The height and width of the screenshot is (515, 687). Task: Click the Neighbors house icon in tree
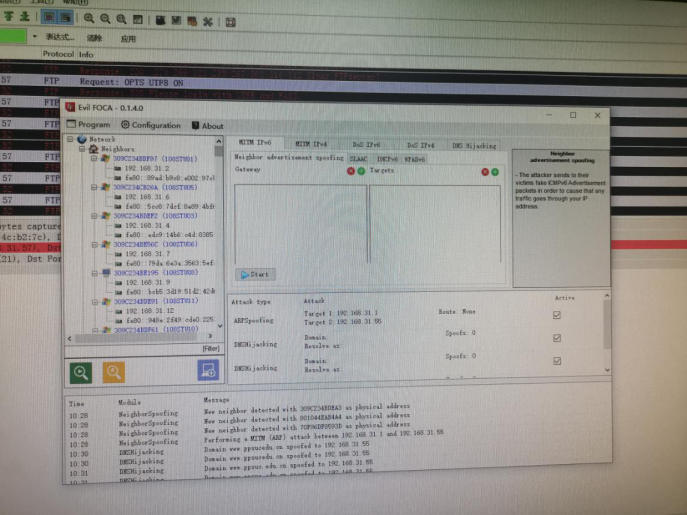[93, 149]
